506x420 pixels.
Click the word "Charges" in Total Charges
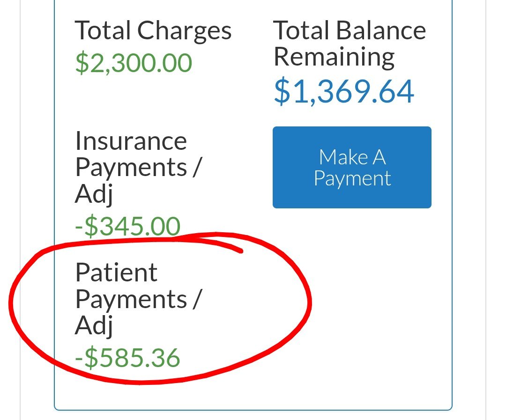[185, 31]
